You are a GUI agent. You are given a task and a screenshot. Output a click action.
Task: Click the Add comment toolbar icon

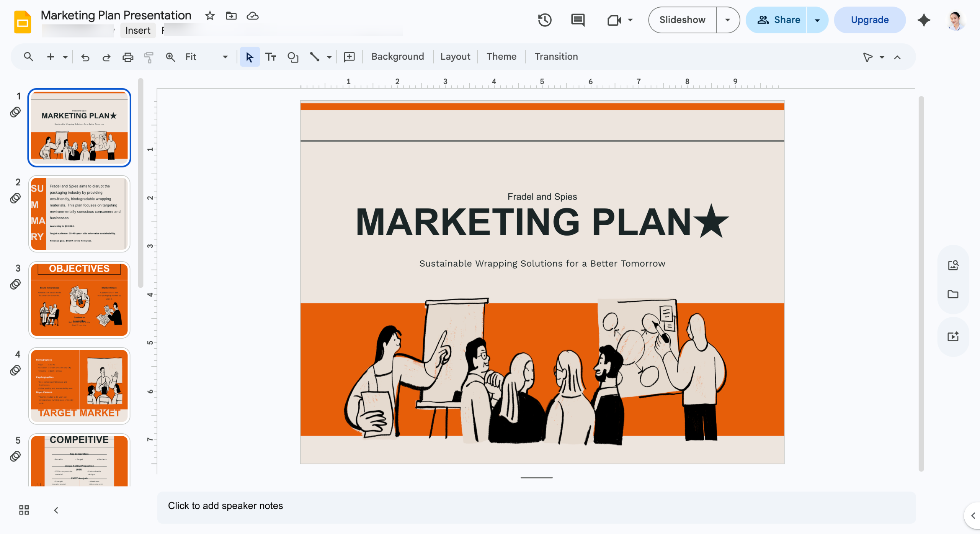pos(349,57)
